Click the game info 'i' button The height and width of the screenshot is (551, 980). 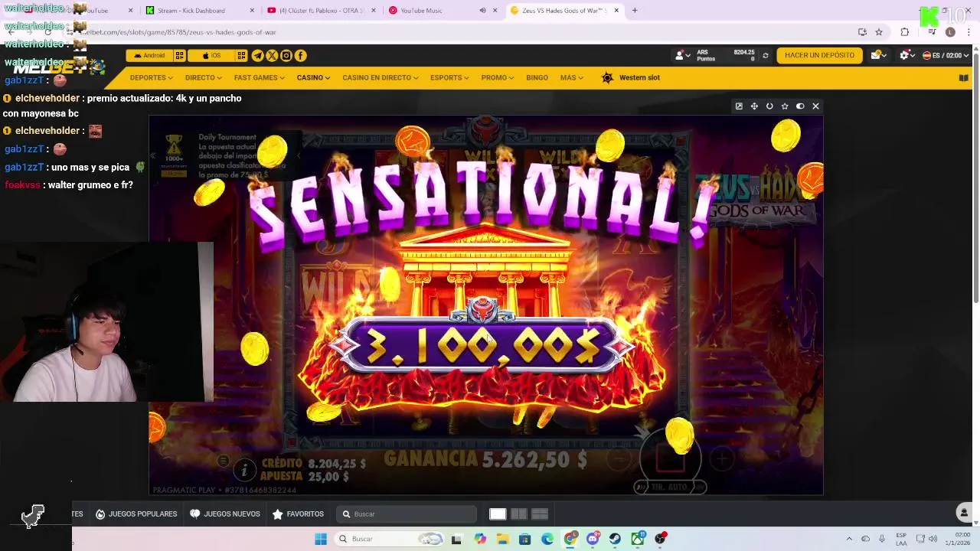pos(244,469)
